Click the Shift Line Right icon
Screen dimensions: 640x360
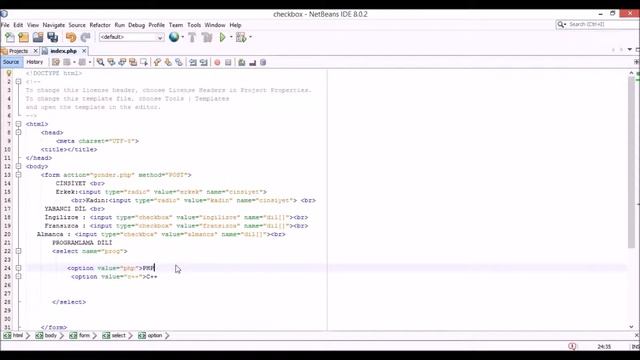tap(203, 62)
